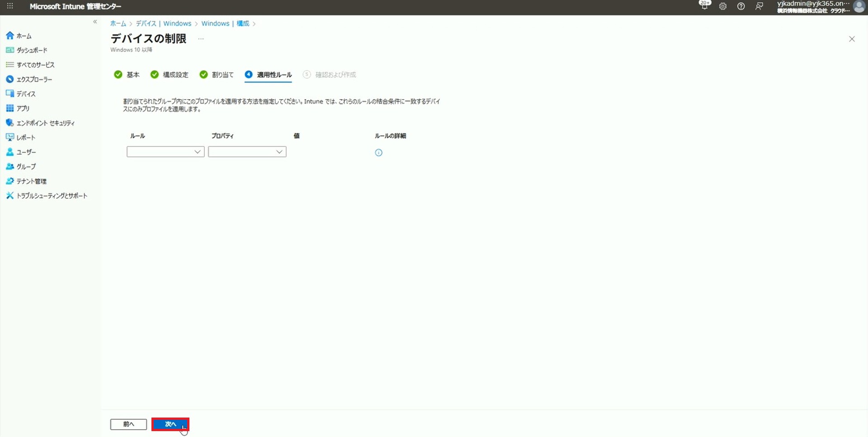Image resolution: width=868 pixels, height=437 pixels.
Task: Click the 次へ button
Action: 170,424
